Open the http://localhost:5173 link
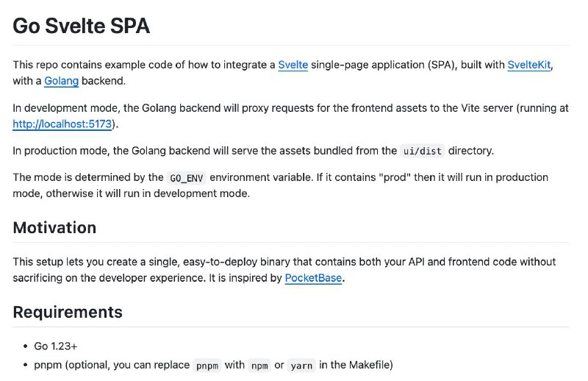Viewport: 588px width, 381px height. (x=62, y=124)
